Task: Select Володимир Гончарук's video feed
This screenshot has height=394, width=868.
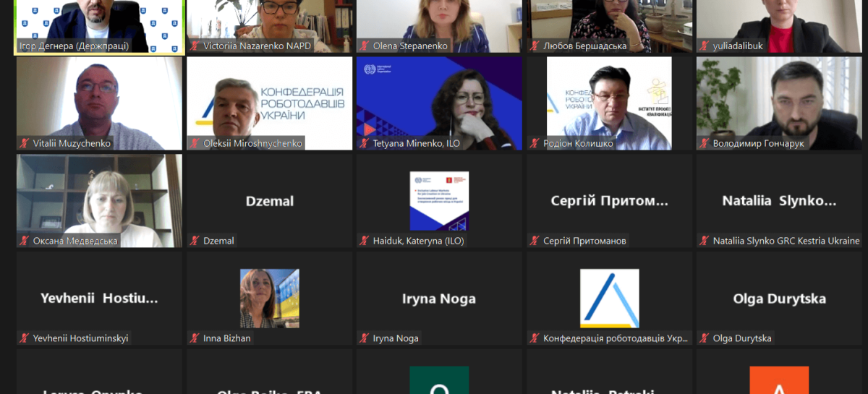Action: pyautogui.click(x=780, y=103)
